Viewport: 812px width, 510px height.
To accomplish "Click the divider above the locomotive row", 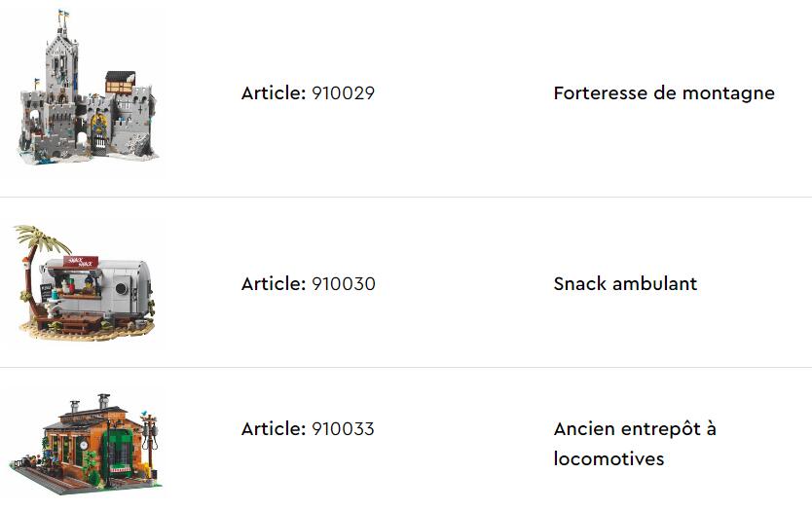I will click(406, 367).
